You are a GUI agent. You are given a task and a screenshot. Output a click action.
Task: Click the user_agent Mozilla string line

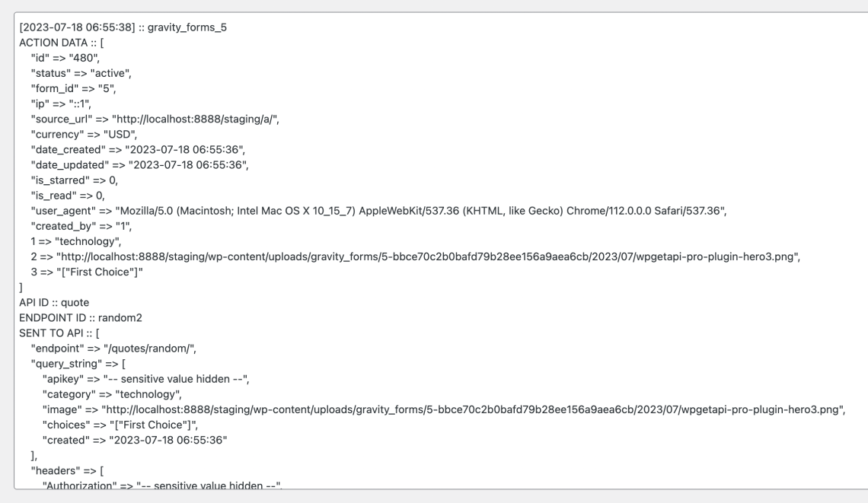pyautogui.click(x=378, y=211)
